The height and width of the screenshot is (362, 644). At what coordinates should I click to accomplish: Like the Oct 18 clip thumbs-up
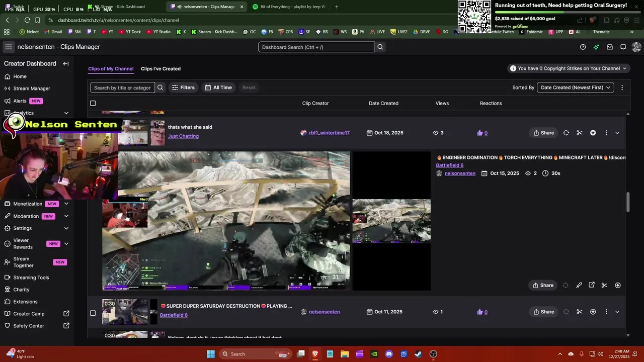tap(480, 133)
